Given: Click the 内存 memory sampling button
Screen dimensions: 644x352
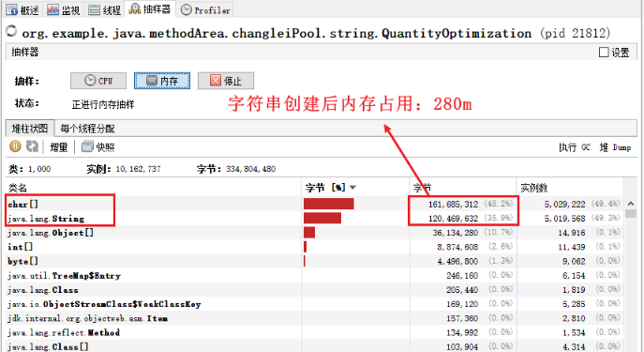Looking at the screenshot, I should coord(162,81).
